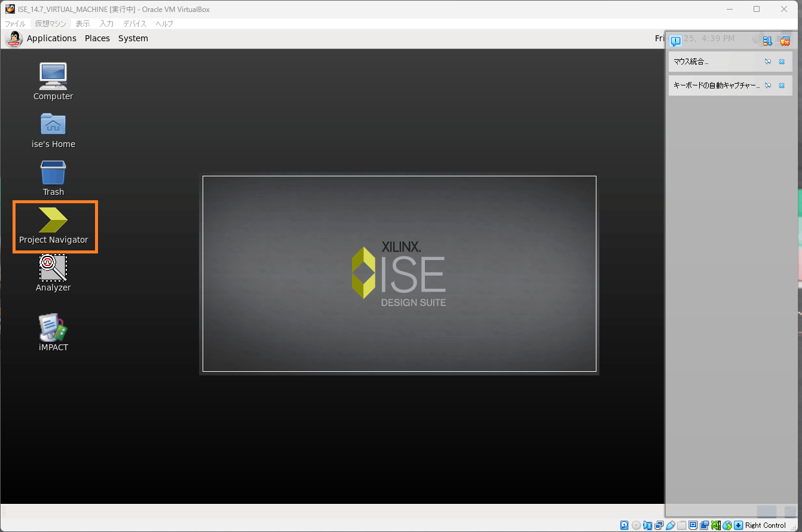Select the ise's Home folder icon
The width and height of the screenshot is (802, 532).
(x=53, y=130)
